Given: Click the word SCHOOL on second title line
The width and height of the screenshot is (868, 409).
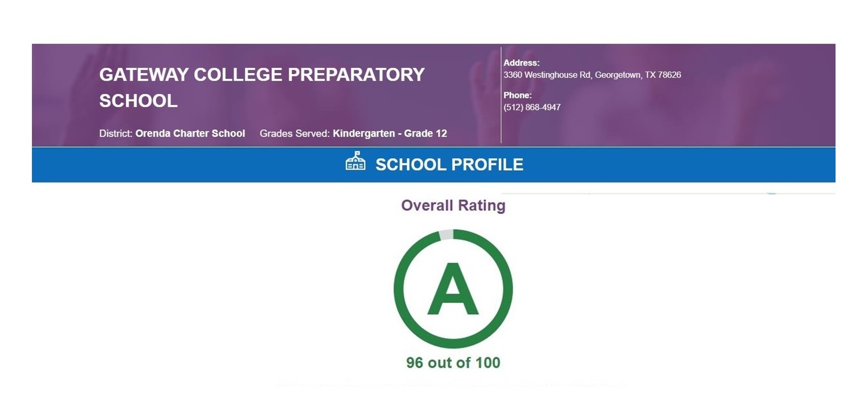Looking at the screenshot, I should click(139, 101).
